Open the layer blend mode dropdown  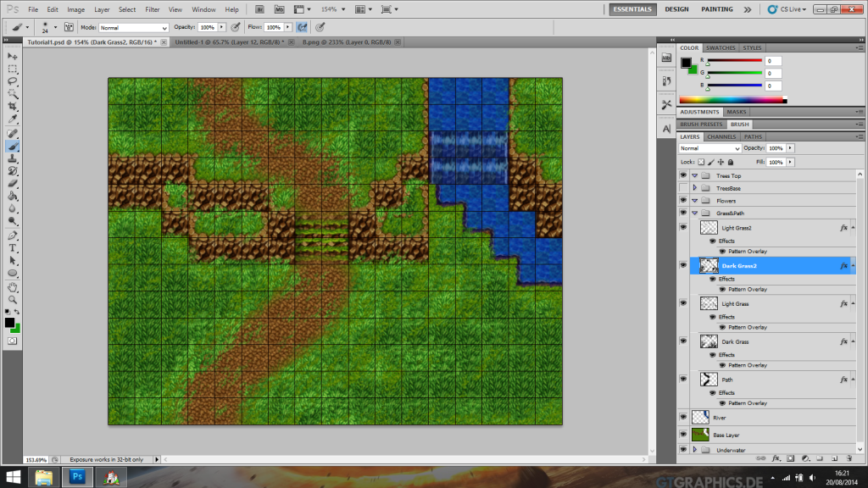point(709,148)
